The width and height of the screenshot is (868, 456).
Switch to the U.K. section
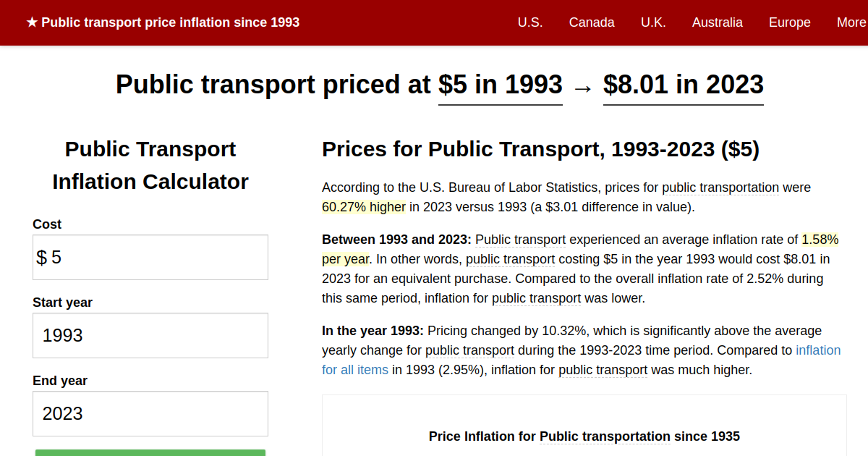653,22
